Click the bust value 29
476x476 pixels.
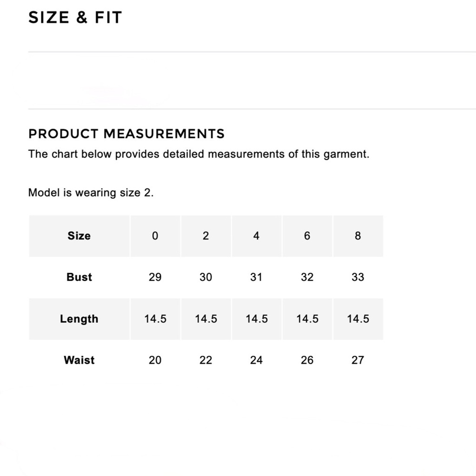coord(155,277)
